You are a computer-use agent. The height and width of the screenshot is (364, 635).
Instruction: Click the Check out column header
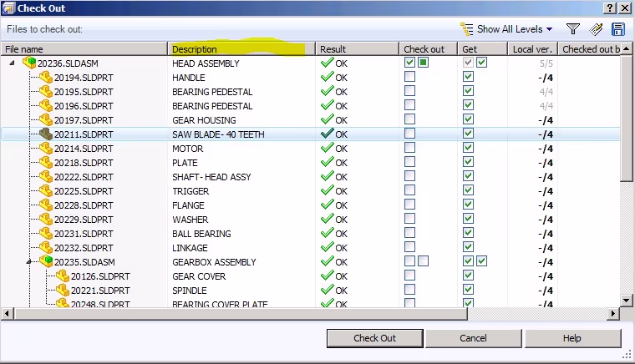429,49
